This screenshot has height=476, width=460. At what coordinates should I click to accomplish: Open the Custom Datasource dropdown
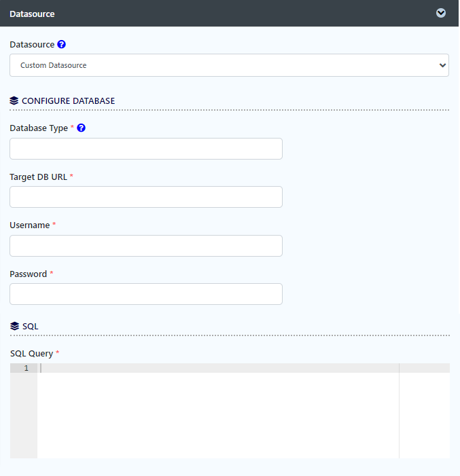(229, 65)
